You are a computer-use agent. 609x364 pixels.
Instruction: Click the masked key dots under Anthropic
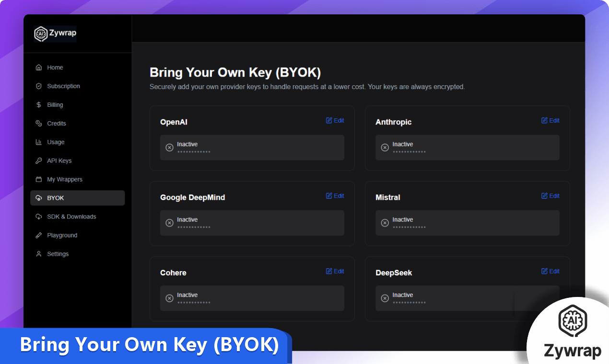[409, 152]
